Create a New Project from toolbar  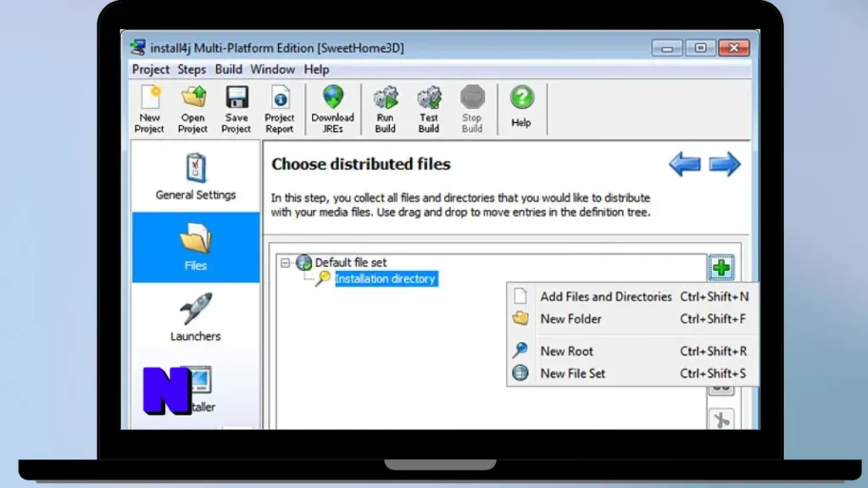(149, 109)
